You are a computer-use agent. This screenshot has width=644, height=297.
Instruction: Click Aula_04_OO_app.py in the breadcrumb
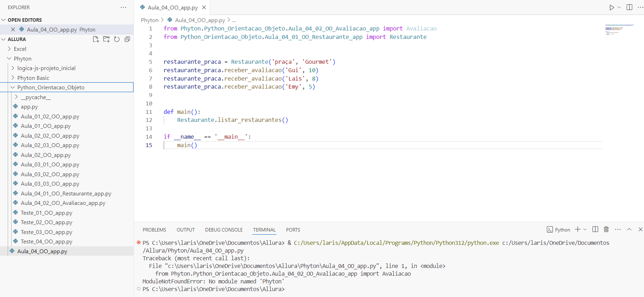(200, 20)
